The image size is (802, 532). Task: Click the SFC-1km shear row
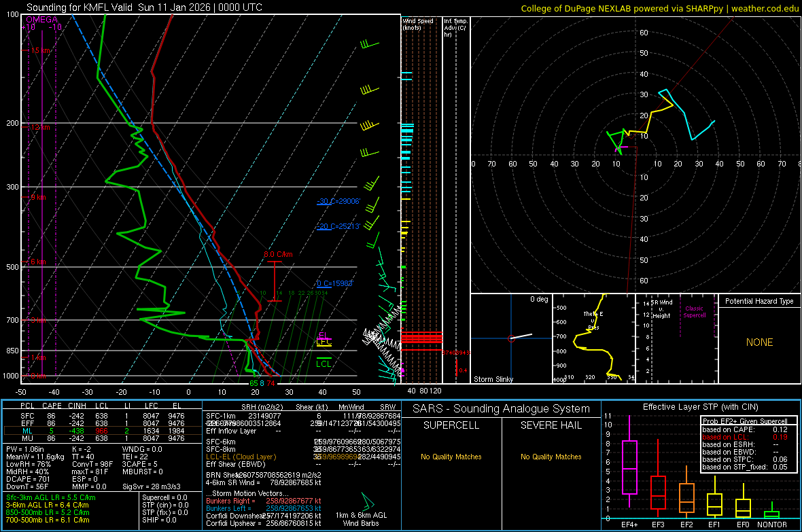click(x=303, y=416)
